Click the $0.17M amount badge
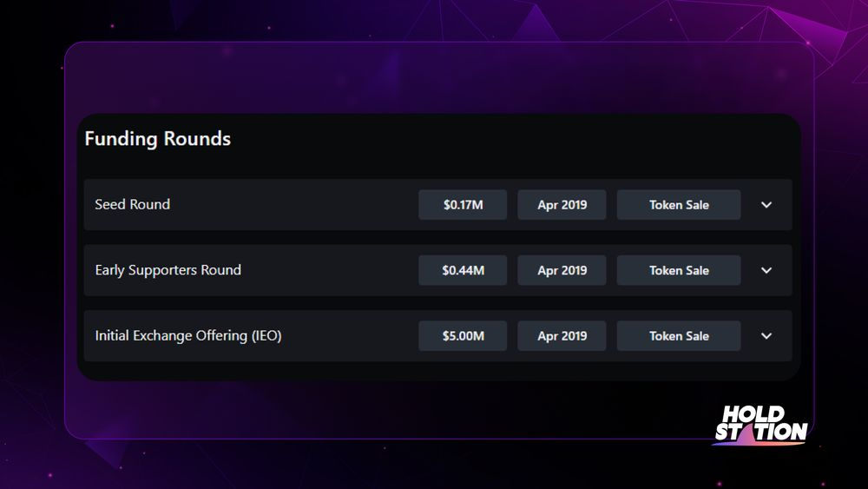868x489 pixels. (x=463, y=205)
